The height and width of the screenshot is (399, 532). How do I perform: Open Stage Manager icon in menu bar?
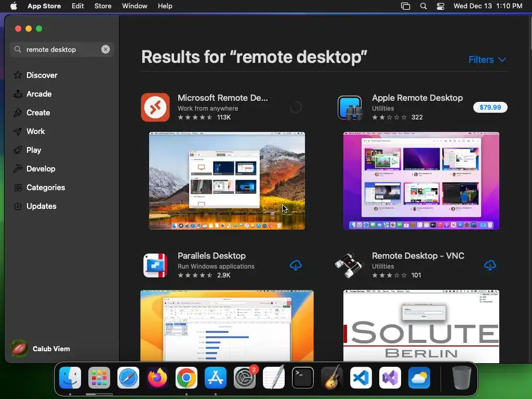(x=405, y=6)
